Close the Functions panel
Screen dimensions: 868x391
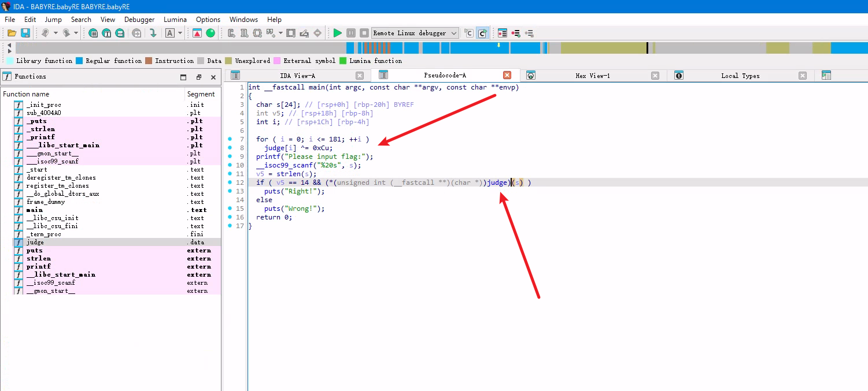(x=213, y=77)
